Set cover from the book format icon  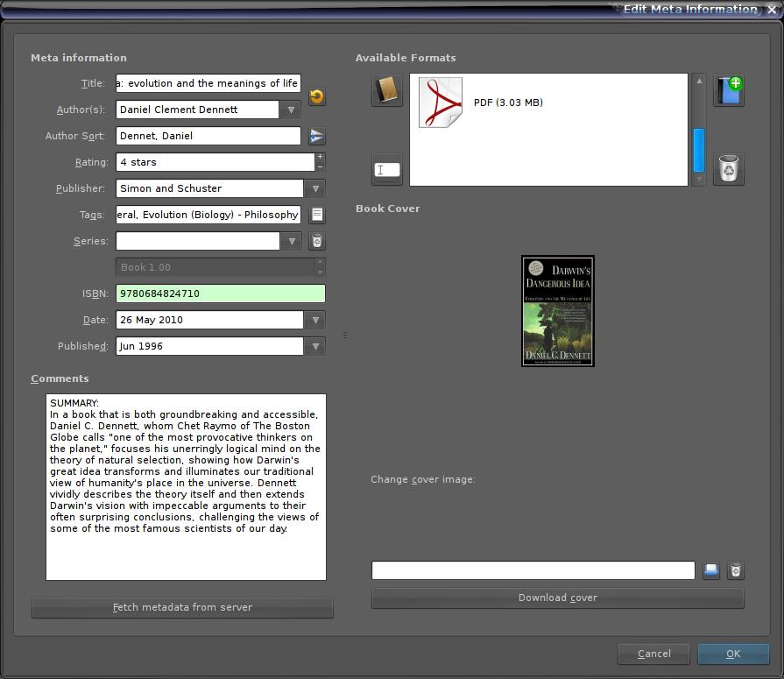(x=386, y=90)
